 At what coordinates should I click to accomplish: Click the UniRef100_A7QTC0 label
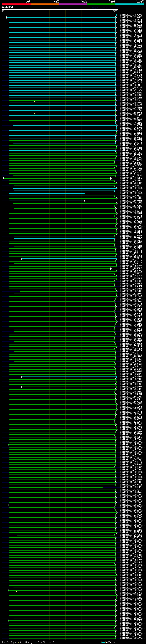(131, 120)
